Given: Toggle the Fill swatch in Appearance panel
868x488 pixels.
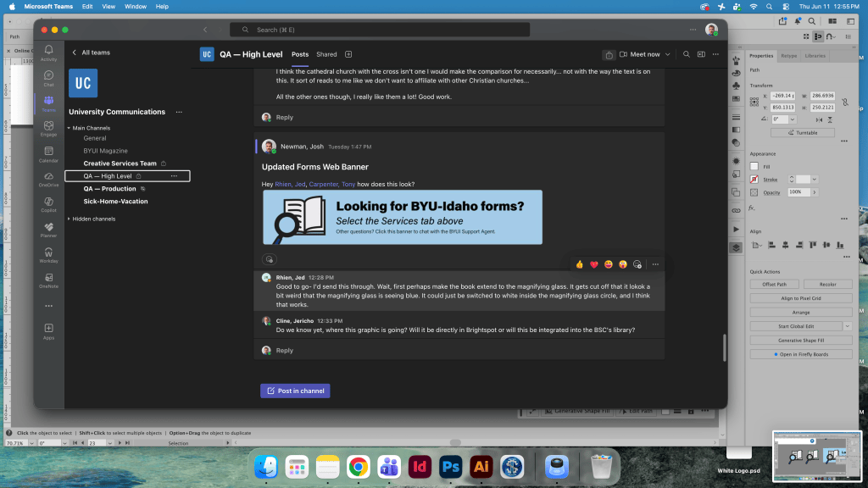Looking at the screenshot, I should tap(754, 167).
